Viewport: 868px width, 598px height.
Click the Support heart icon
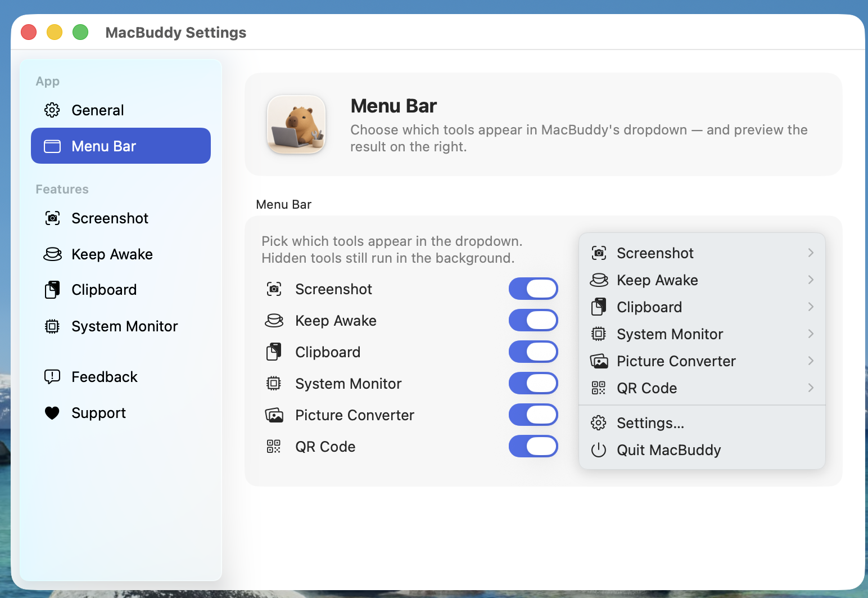pyautogui.click(x=52, y=413)
